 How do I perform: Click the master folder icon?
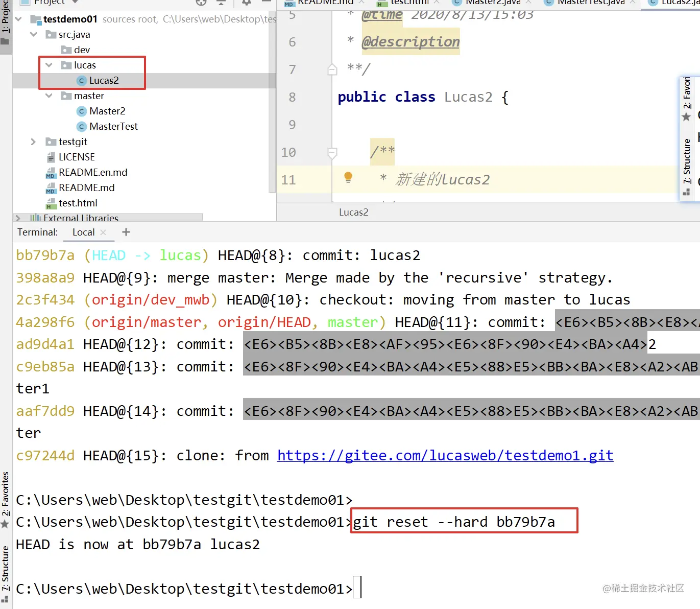(66, 96)
